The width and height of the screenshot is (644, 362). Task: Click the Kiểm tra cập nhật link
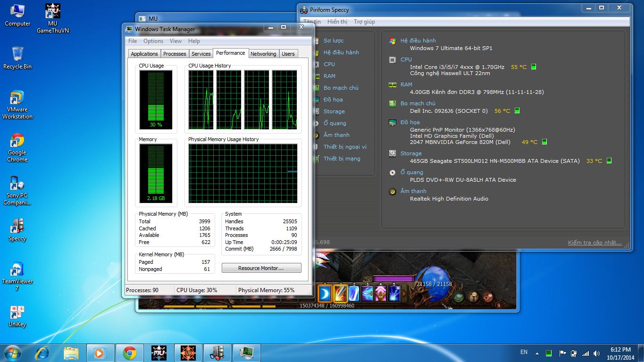tap(595, 243)
